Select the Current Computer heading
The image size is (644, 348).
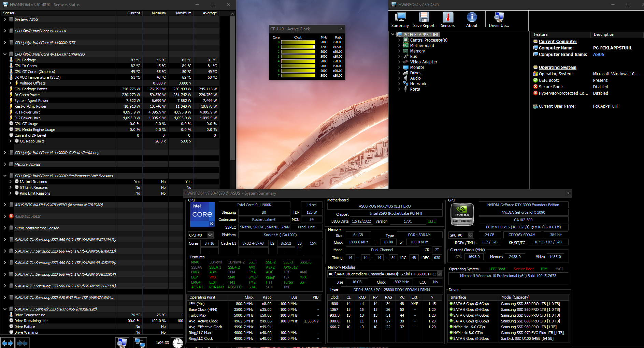click(558, 41)
